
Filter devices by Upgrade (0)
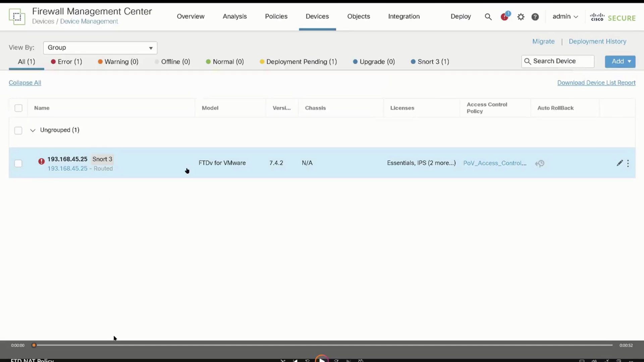[x=374, y=62]
